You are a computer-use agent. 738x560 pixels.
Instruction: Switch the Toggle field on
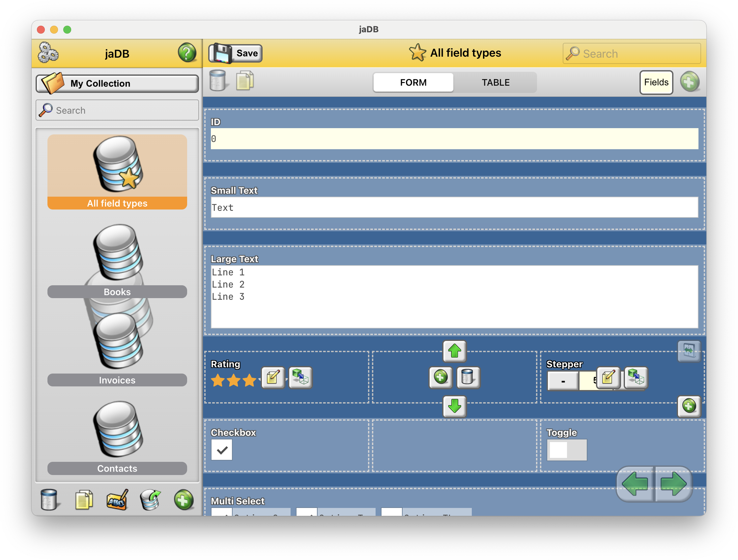coord(566,450)
